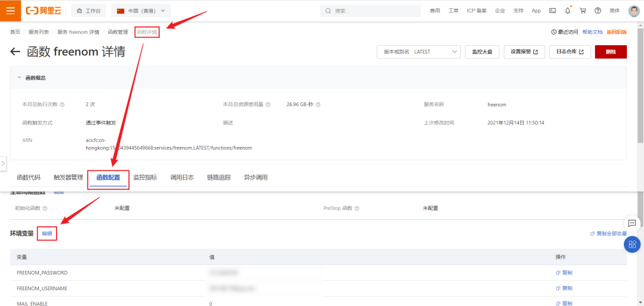
Task: Open the user avatar menu
Action: (x=634, y=11)
